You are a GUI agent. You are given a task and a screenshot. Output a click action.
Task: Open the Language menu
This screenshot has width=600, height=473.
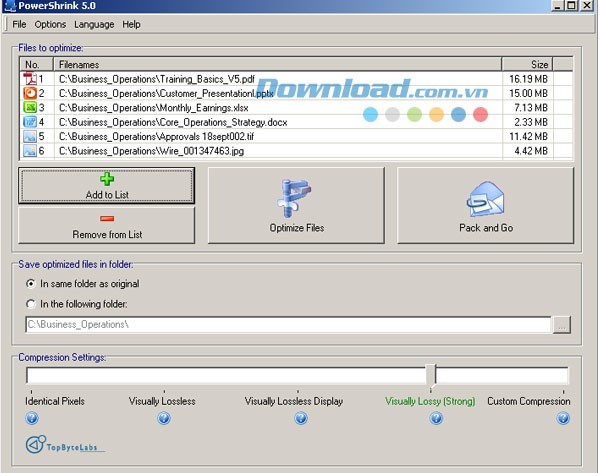(94, 24)
